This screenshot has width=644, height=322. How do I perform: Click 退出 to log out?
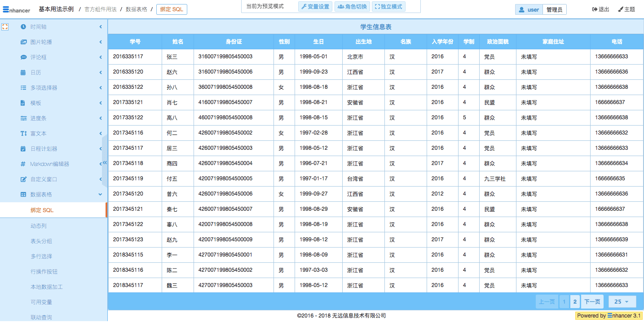coord(600,9)
